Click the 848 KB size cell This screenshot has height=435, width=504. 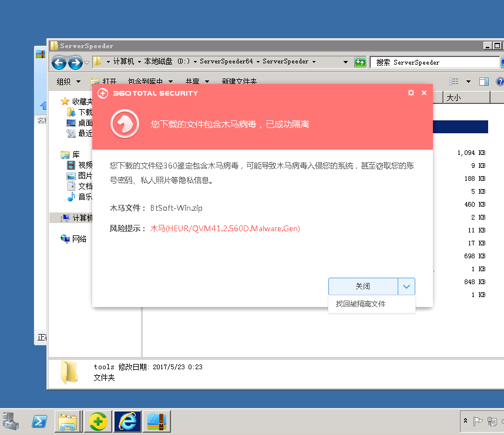(x=475, y=282)
